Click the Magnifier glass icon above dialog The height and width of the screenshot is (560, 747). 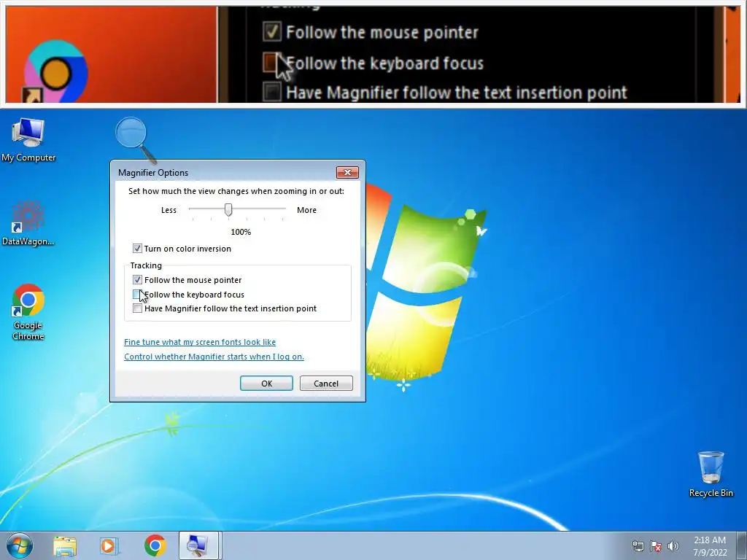(x=135, y=139)
